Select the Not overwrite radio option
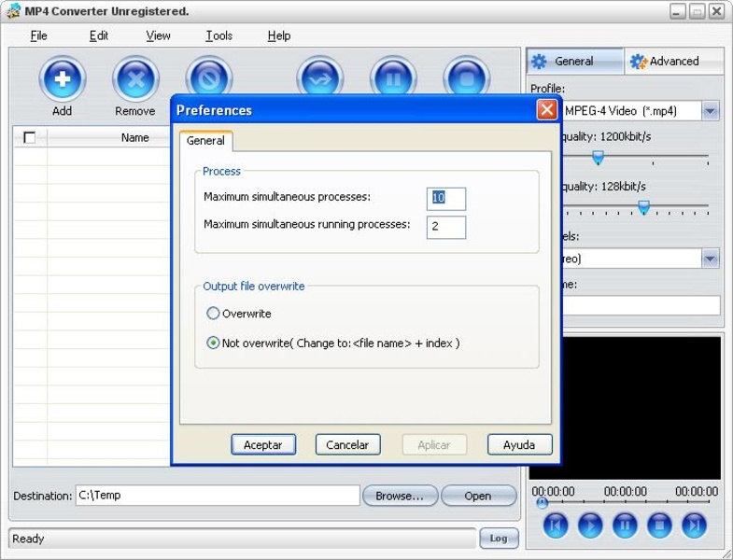733x560 pixels. [x=214, y=343]
